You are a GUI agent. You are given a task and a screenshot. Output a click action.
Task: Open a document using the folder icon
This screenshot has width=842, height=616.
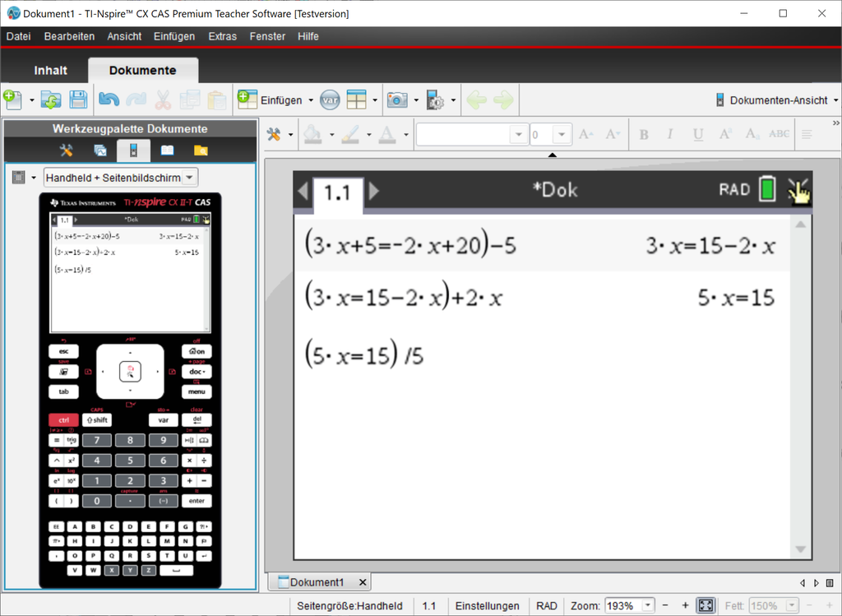coord(51,100)
